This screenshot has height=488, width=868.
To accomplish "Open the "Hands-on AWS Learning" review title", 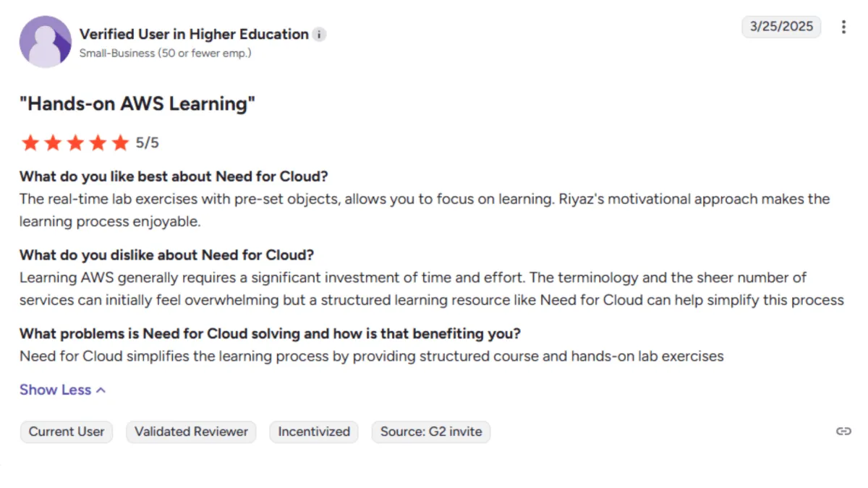I will click(x=137, y=104).
